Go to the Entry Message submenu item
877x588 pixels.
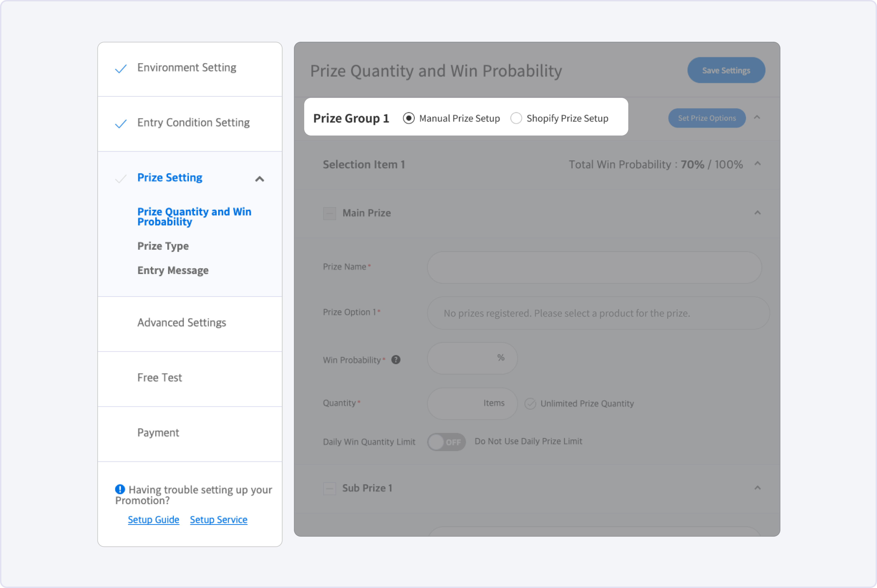(173, 270)
